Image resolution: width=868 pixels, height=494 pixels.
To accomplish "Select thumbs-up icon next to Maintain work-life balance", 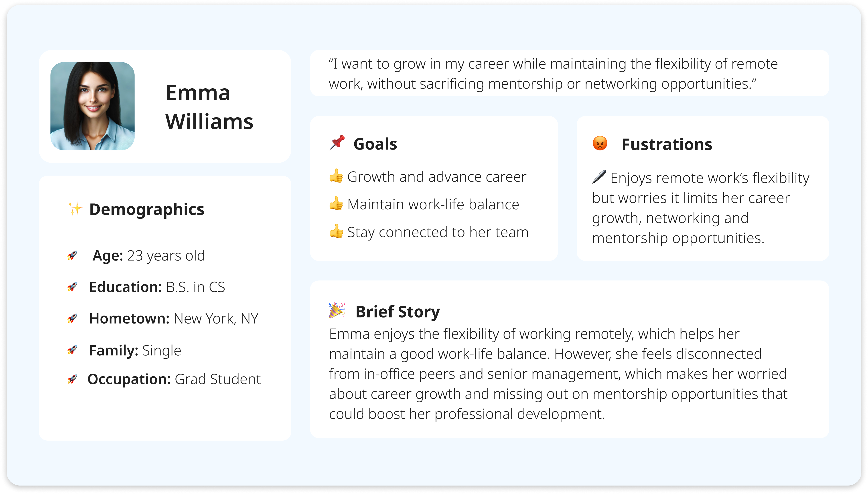I will pyautogui.click(x=336, y=204).
